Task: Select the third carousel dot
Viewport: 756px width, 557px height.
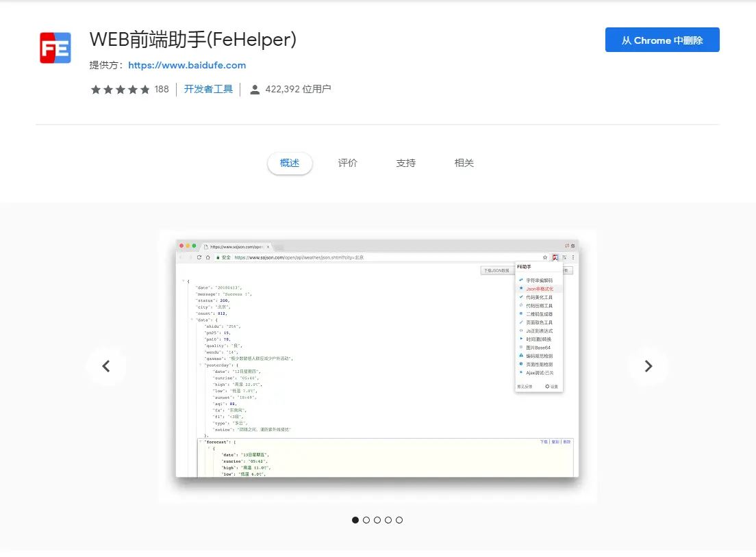Action: pos(377,520)
